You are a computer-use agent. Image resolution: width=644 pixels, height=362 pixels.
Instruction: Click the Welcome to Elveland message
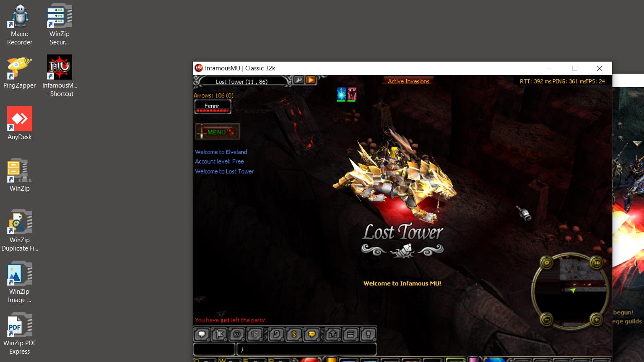(x=221, y=152)
